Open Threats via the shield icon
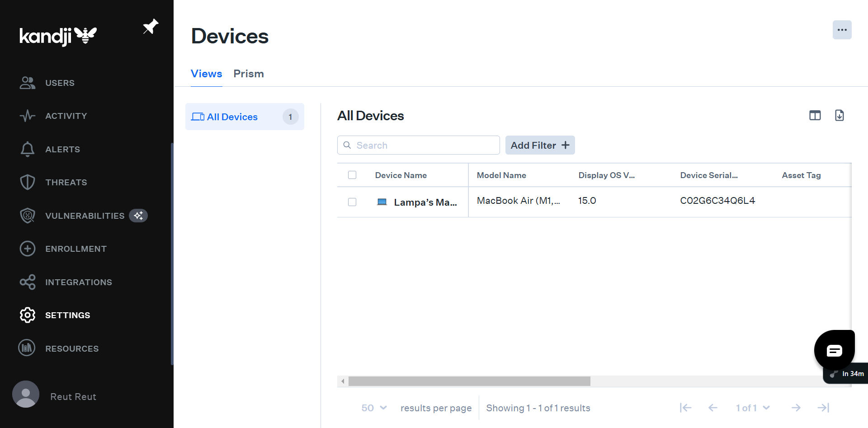Screen dimensions: 868x428 (x=28, y=183)
